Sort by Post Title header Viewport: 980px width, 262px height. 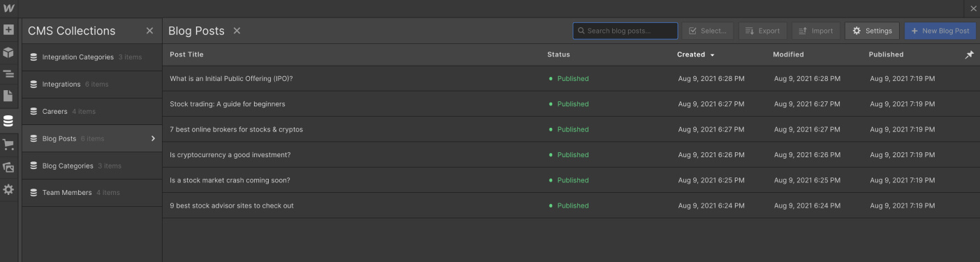click(186, 54)
